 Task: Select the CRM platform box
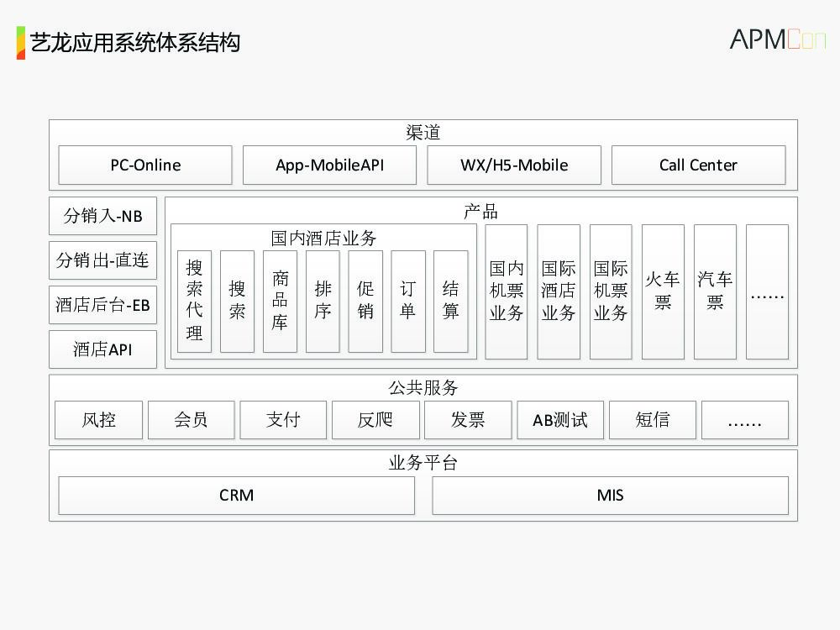(x=236, y=496)
